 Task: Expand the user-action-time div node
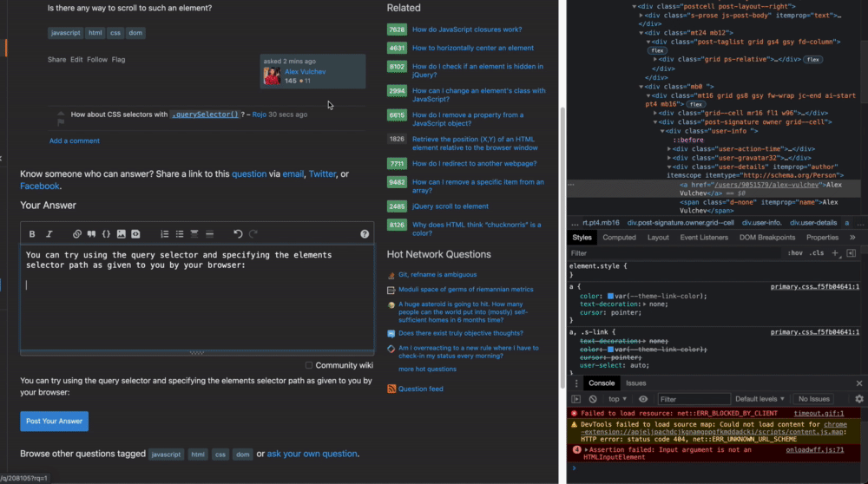(668, 149)
